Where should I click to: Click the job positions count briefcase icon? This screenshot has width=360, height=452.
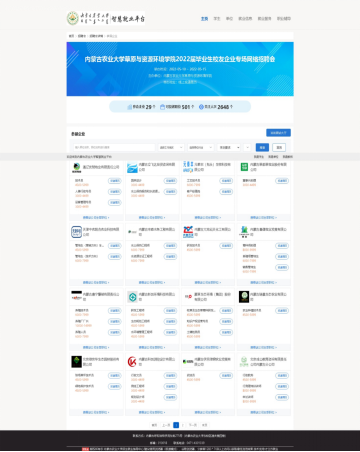click(163, 107)
